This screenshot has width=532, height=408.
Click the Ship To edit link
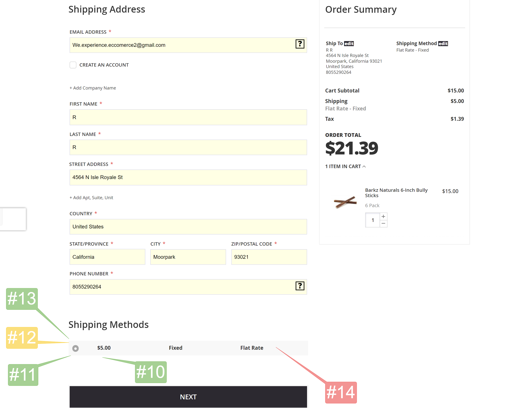pyautogui.click(x=349, y=43)
